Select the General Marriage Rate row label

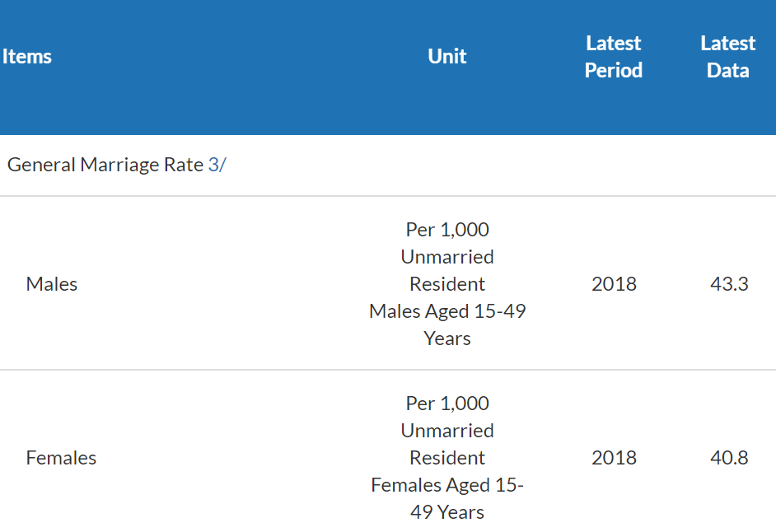pos(105,165)
